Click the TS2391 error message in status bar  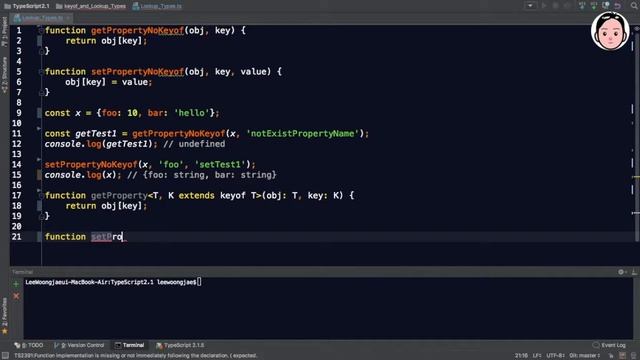point(136,356)
